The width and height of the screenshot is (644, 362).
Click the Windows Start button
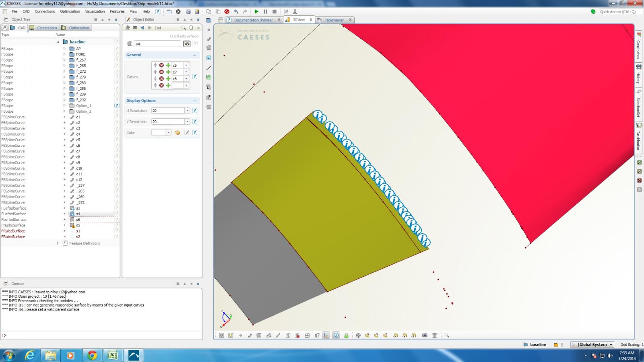pos(8,355)
